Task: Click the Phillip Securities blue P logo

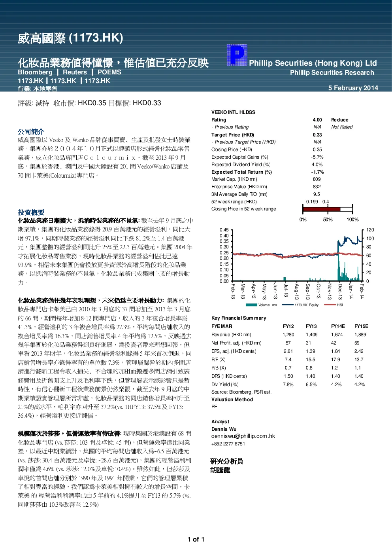Action: click(237, 55)
